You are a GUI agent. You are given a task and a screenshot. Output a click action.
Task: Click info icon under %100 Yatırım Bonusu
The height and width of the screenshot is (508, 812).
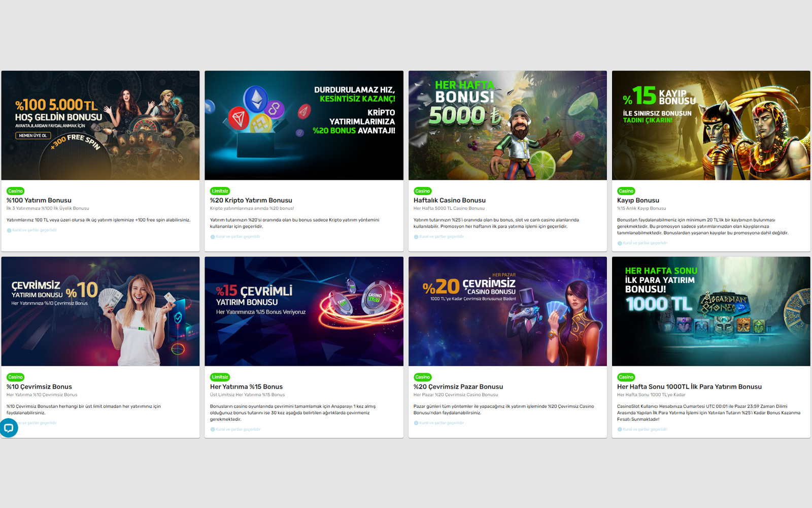pyautogui.click(x=9, y=230)
